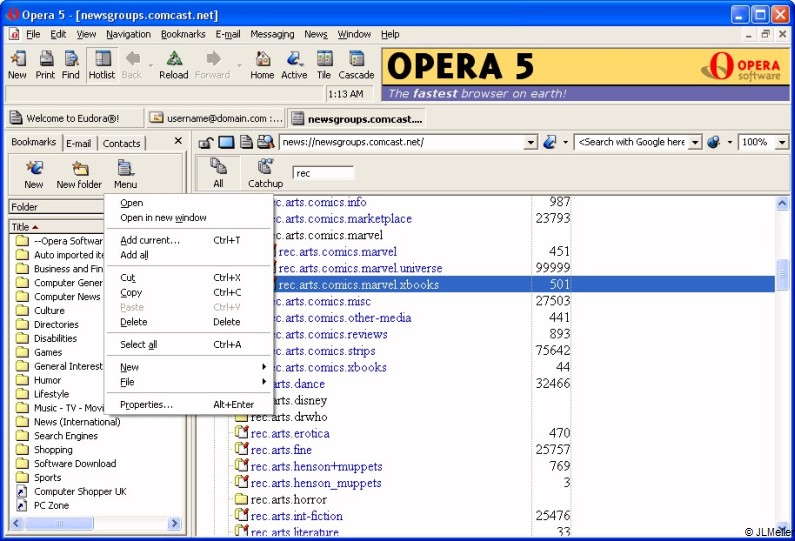This screenshot has width=795, height=541.
Task: Open the Navigation menu
Action: 128,34
